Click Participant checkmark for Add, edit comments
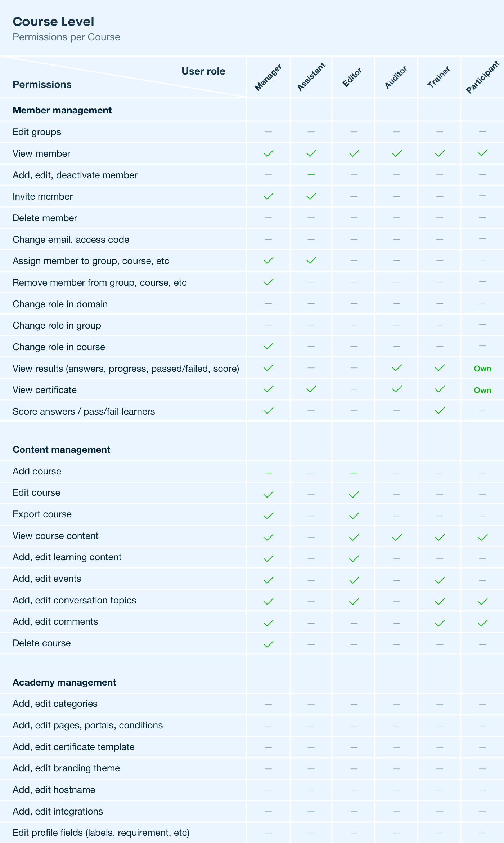Viewport: 504px width, 843px height. pos(482,623)
